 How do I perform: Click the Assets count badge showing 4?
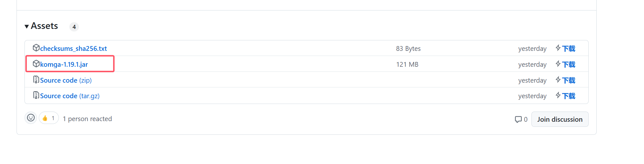tap(74, 27)
